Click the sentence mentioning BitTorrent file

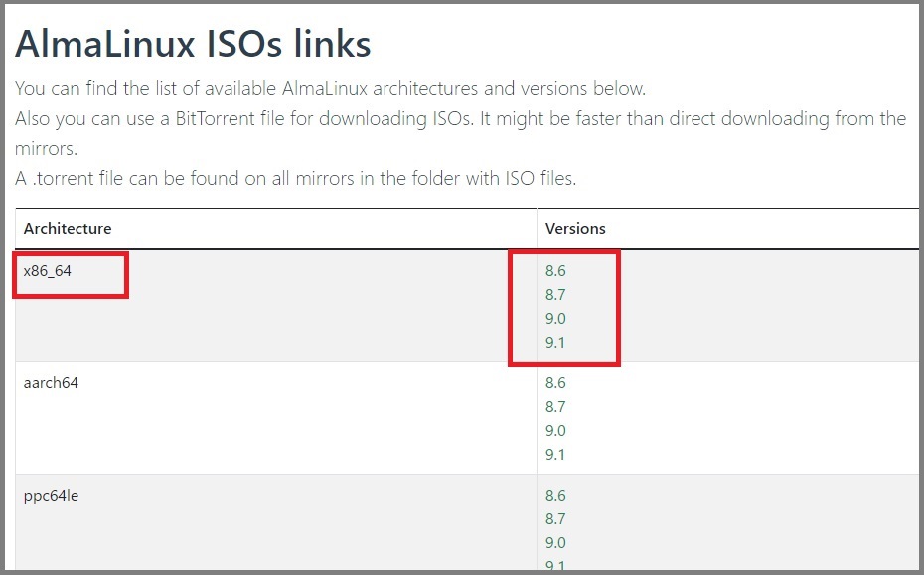[460, 133]
